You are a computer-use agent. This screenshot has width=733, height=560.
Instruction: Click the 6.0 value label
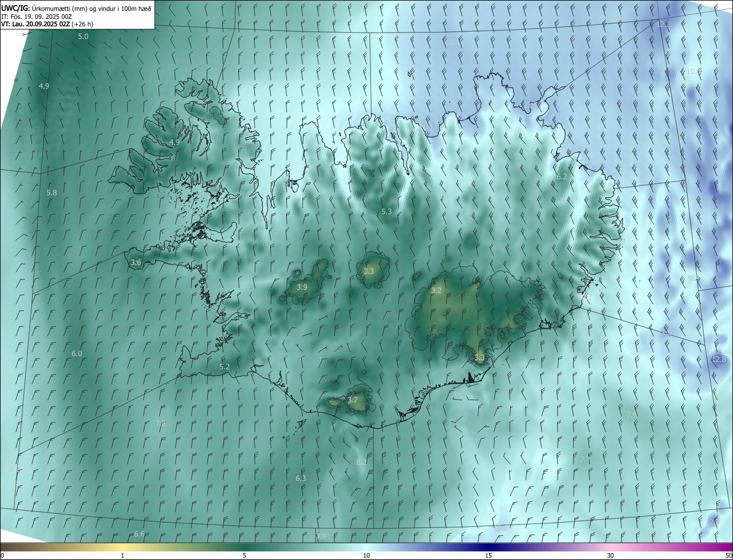pos(77,354)
